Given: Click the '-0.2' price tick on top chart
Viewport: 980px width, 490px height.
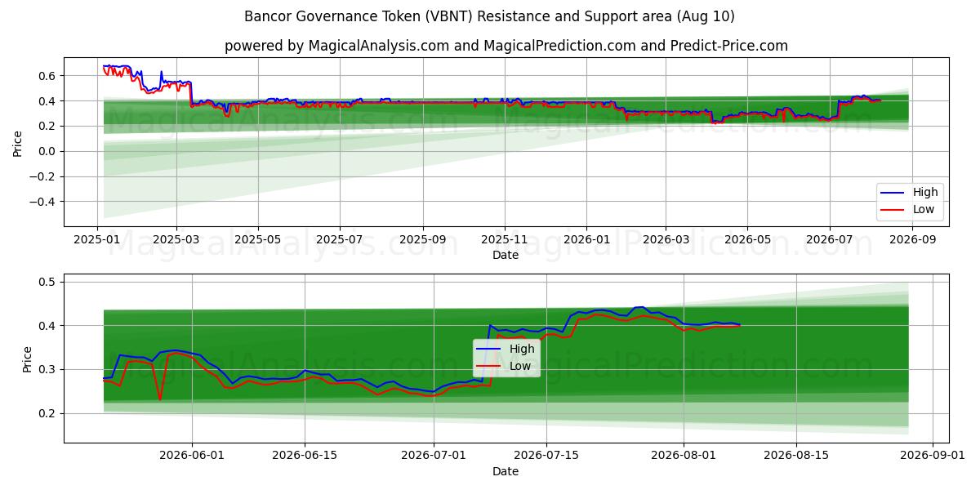Looking at the screenshot, I should (x=43, y=176).
